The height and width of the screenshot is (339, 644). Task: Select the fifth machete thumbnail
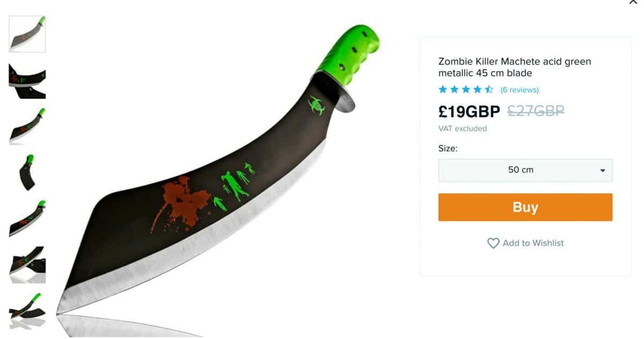click(x=27, y=219)
